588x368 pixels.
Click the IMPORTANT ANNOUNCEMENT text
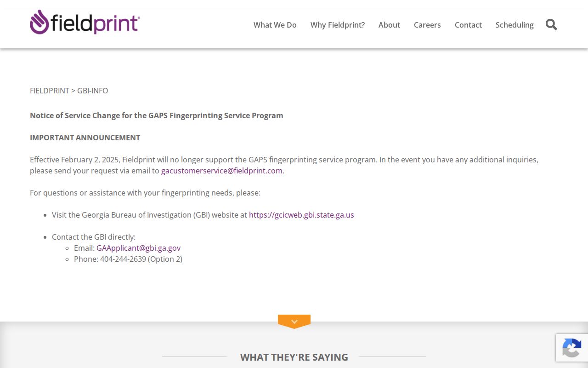[x=85, y=138]
